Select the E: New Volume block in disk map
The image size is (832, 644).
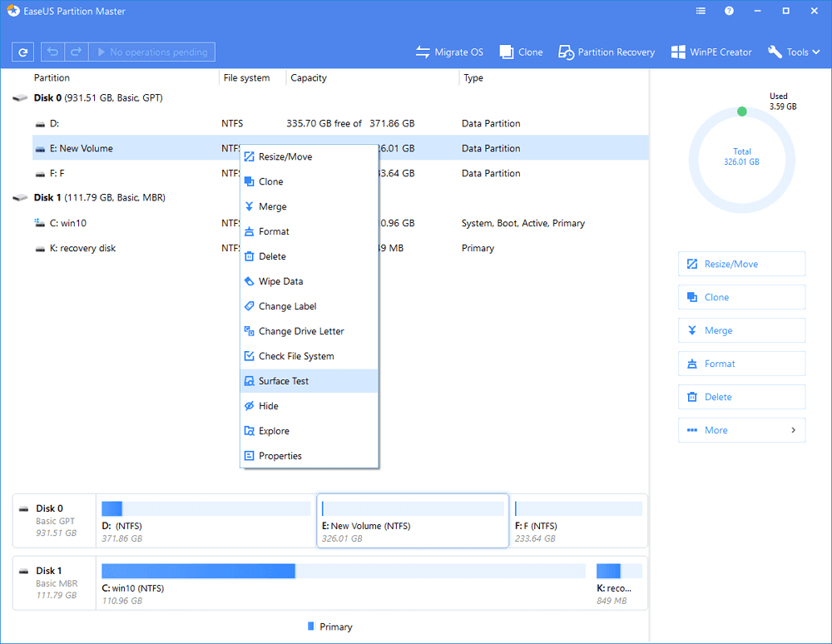click(x=413, y=521)
